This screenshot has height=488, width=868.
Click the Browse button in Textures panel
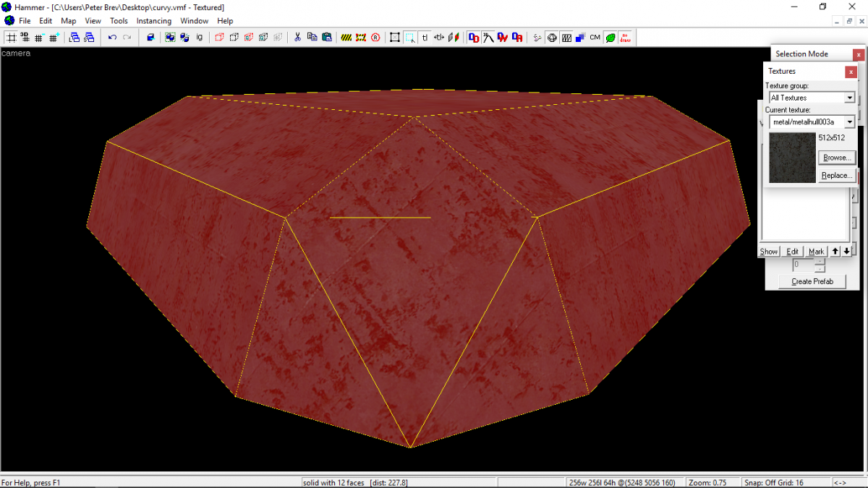coord(836,158)
